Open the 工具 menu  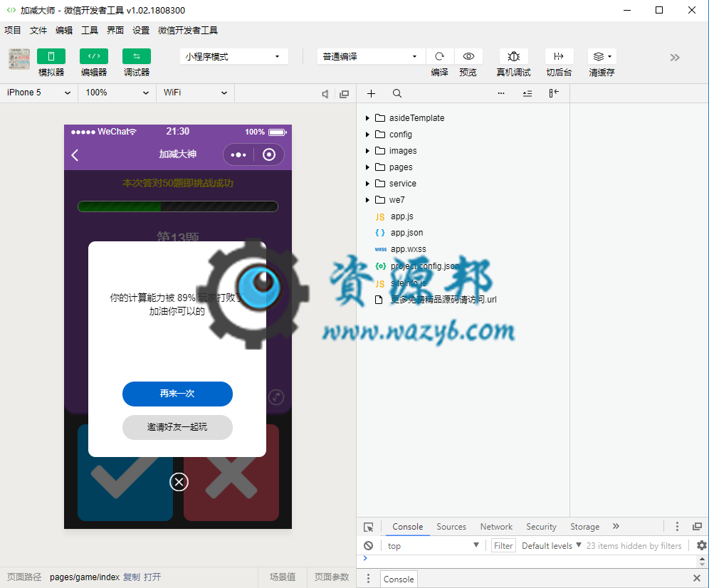90,31
